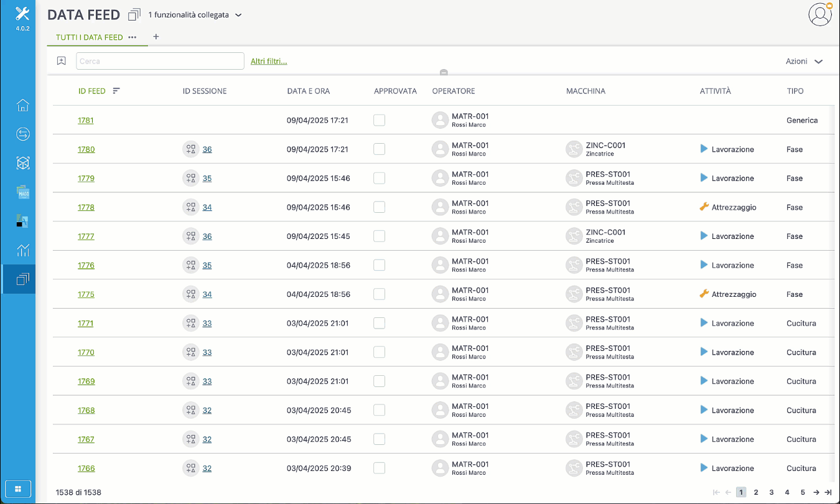Tick the Approvata checkbox for feed 1780
Image resolution: width=840 pixels, height=504 pixels.
[x=379, y=149]
